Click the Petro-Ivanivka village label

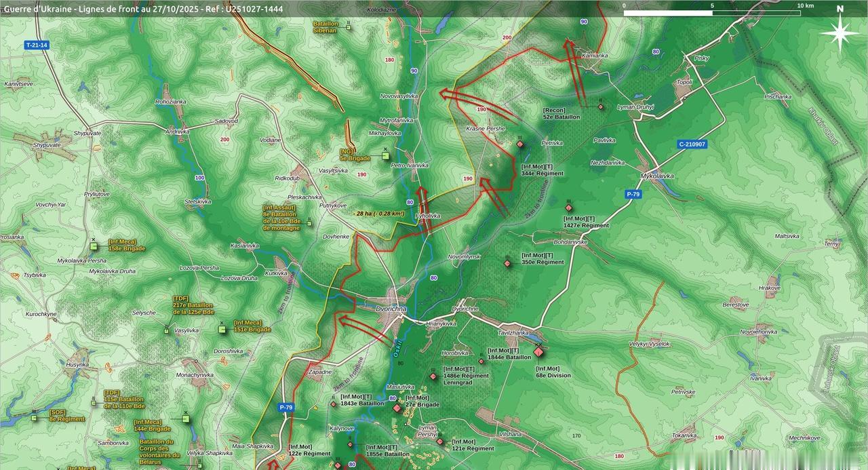pos(410,165)
